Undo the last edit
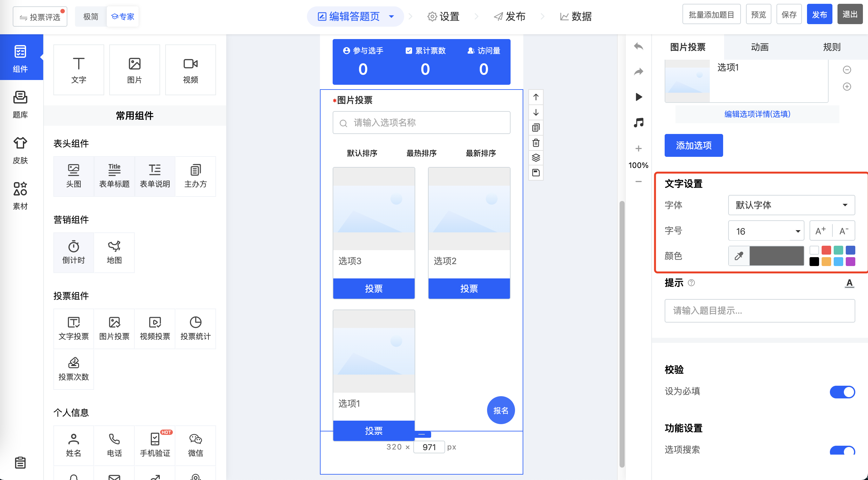 (638, 46)
